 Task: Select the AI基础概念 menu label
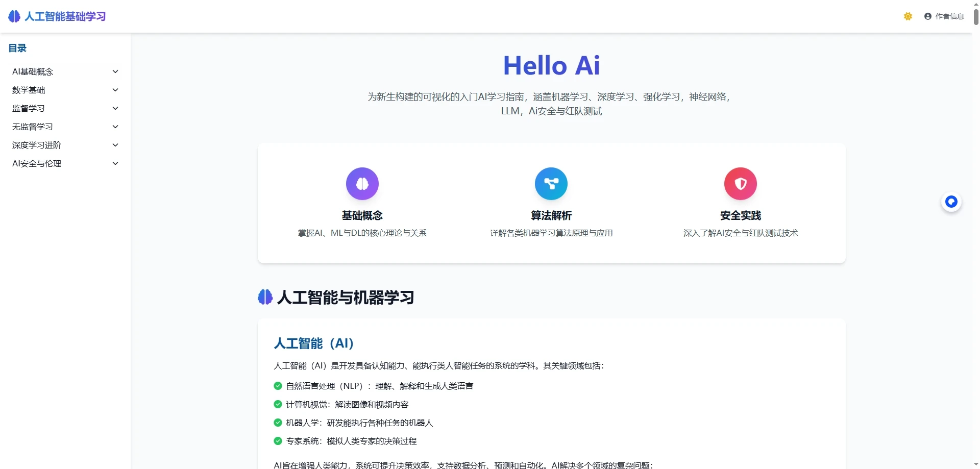[x=33, y=71]
